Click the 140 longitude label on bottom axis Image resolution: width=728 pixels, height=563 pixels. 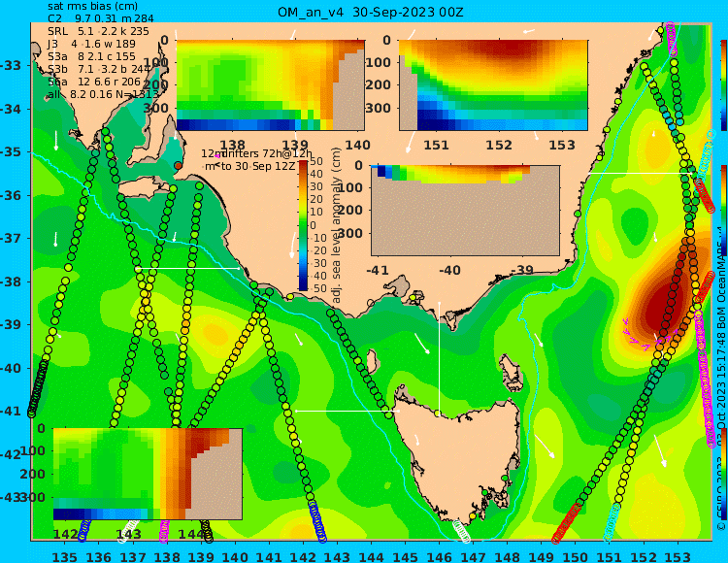(x=235, y=556)
